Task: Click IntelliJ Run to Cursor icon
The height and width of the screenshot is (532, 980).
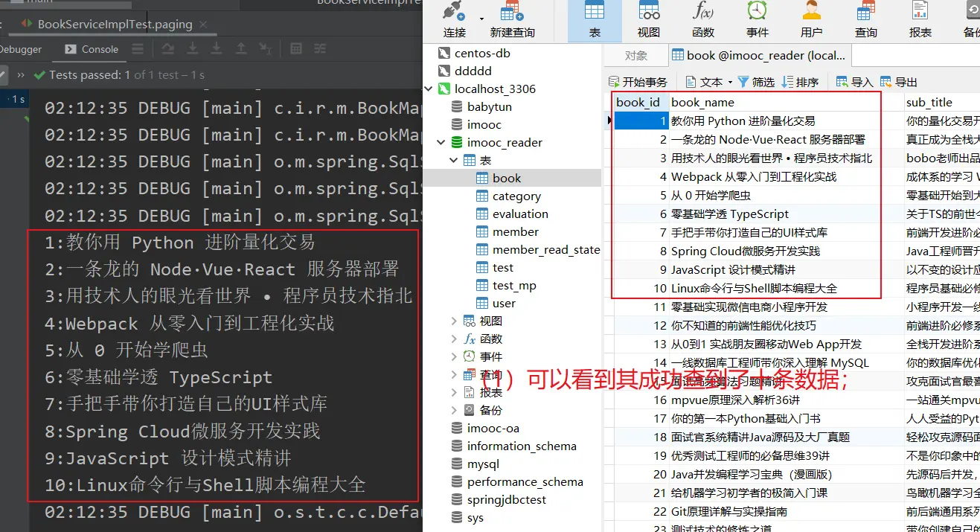Action: 265,49
